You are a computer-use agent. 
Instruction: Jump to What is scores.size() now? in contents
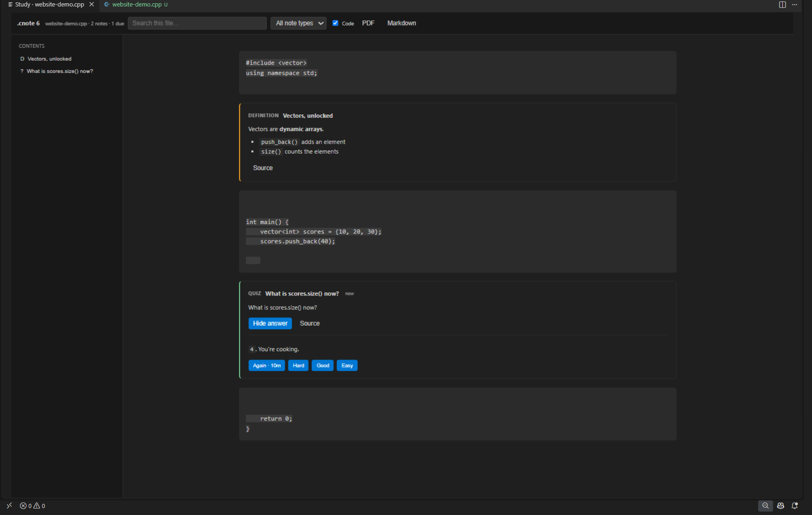point(60,71)
